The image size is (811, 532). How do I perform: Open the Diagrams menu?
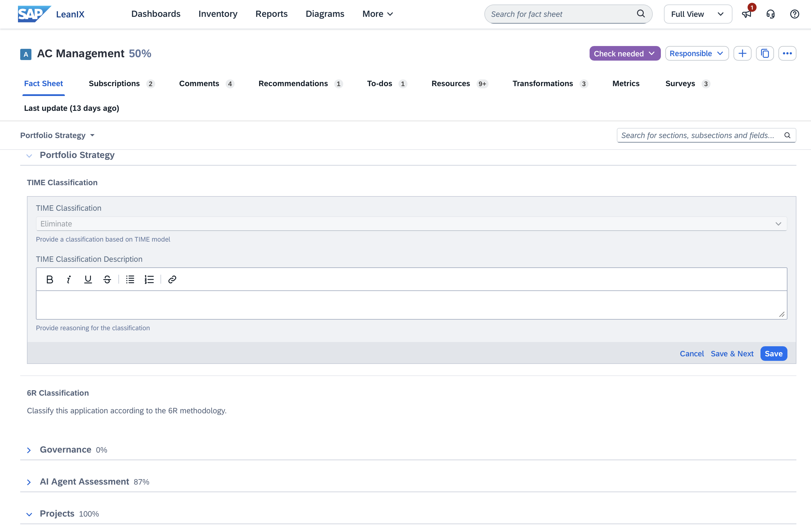[x=325, y=14]
